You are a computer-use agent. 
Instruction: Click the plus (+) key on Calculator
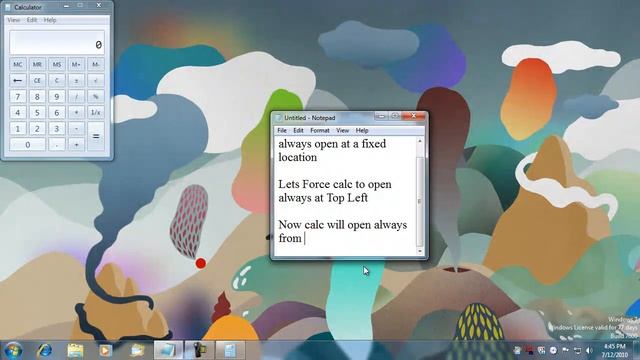(x=76, y=144)
